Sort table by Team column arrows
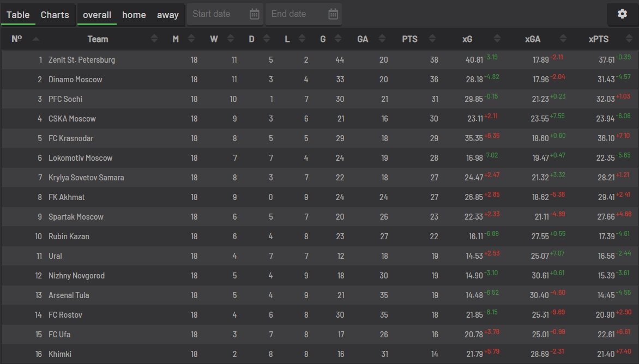 point(154,39)
